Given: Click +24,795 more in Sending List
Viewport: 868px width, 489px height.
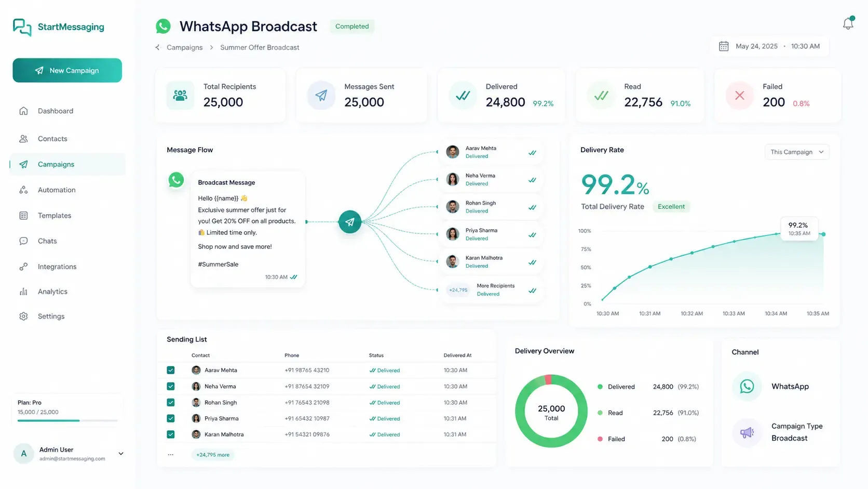Looking at the screenshot, I should (x=213, y=455).
